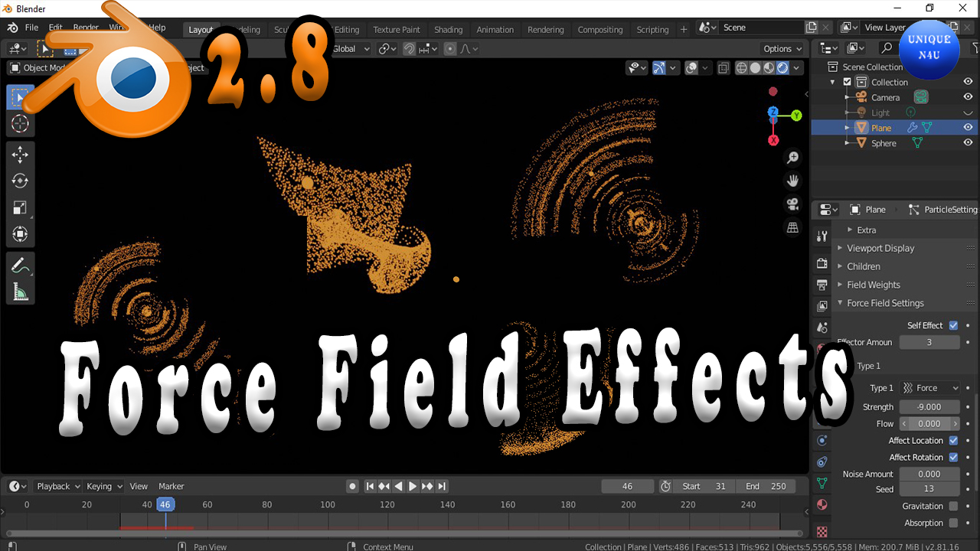Adjust the Flow value slider
The height and width of the screenshot is (551, 980).
coord(929,423)
